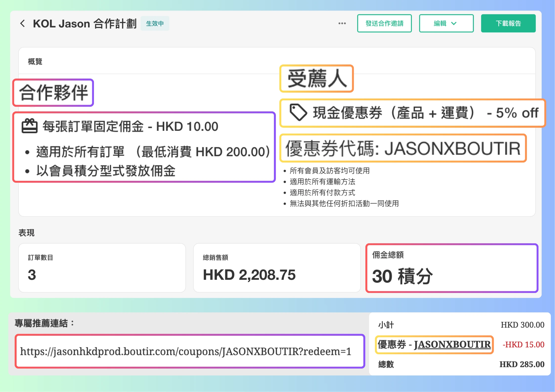555x392 pixels.
Task: Select the 概覽 section header
Action: [x=35, y=61]
